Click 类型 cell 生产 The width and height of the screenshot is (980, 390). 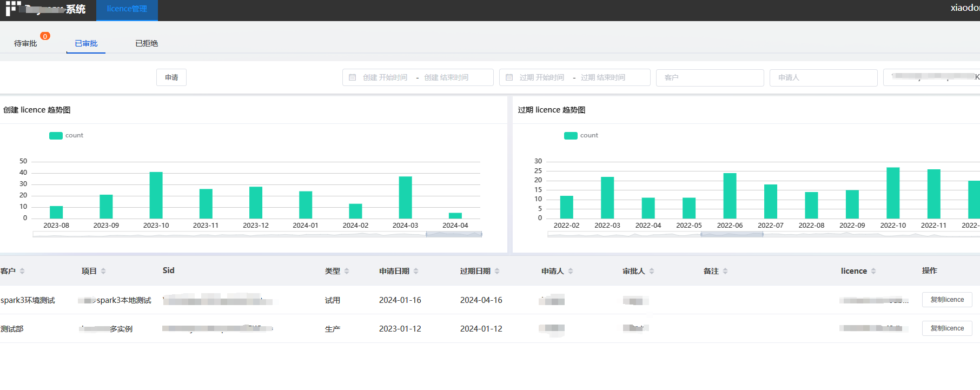click(333, 329)
